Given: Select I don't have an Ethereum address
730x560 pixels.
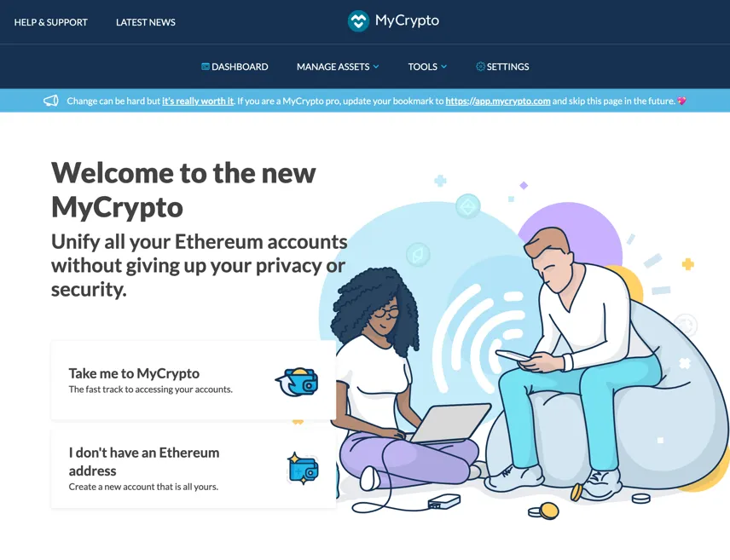Looking at the screenshot, I should tap(194, 469).
